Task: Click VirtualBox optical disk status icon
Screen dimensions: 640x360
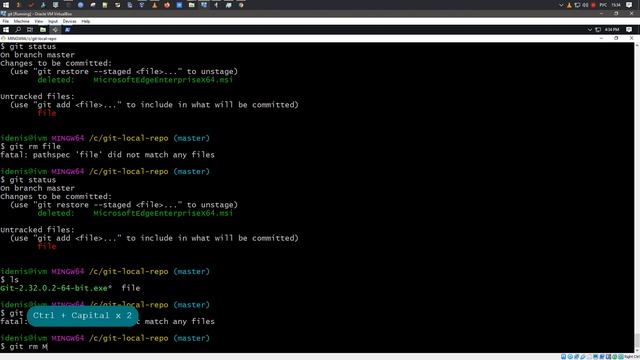Action: pos(570,357)
